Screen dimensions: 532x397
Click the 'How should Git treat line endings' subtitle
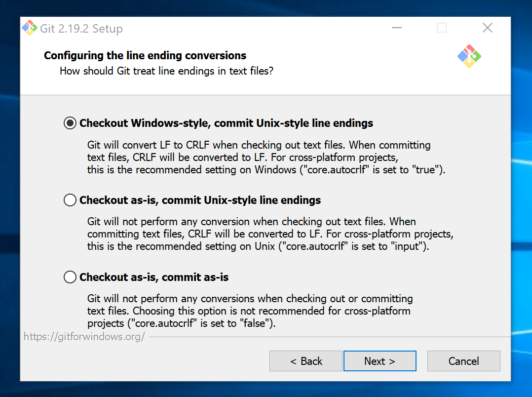[x=167, y=71]
